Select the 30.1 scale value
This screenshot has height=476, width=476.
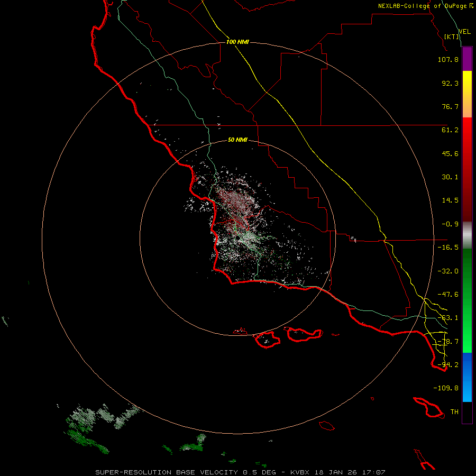click(x=450, y=177)
